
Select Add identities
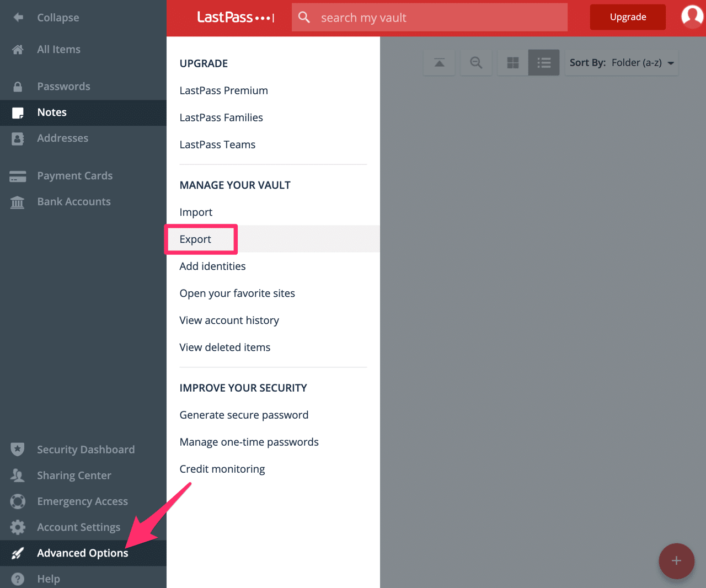pos(212,266)
